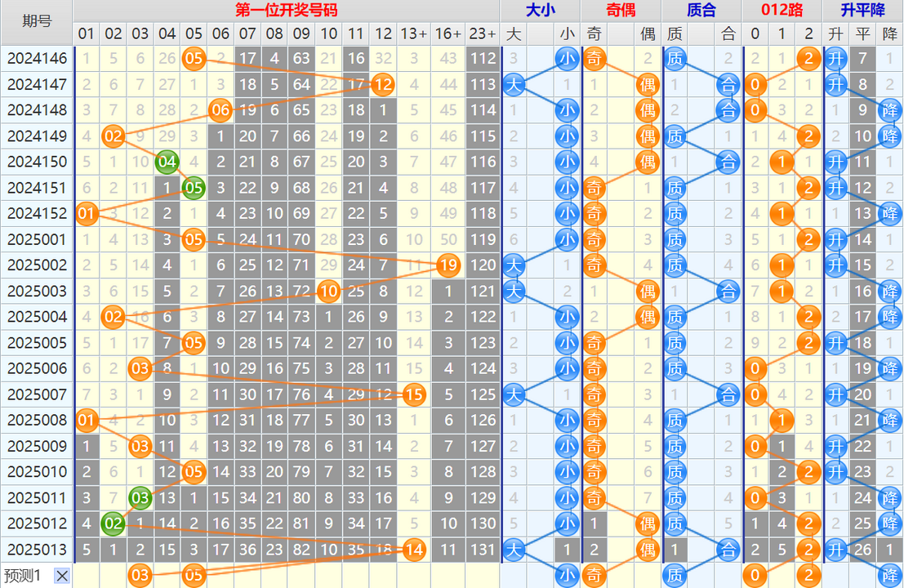Click orange 10 ball in row 2025003
The height and width of the screenshot is (588, 904).
pos(328,291)
